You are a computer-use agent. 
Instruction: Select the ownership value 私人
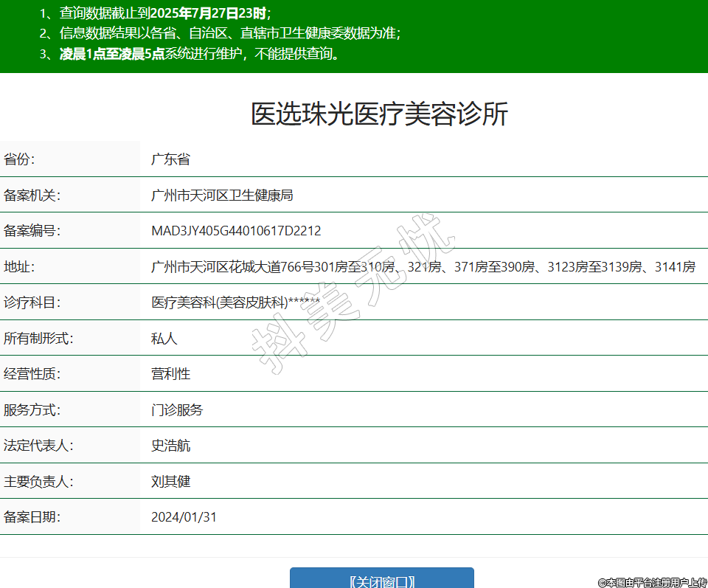click(x=164, y=339)
